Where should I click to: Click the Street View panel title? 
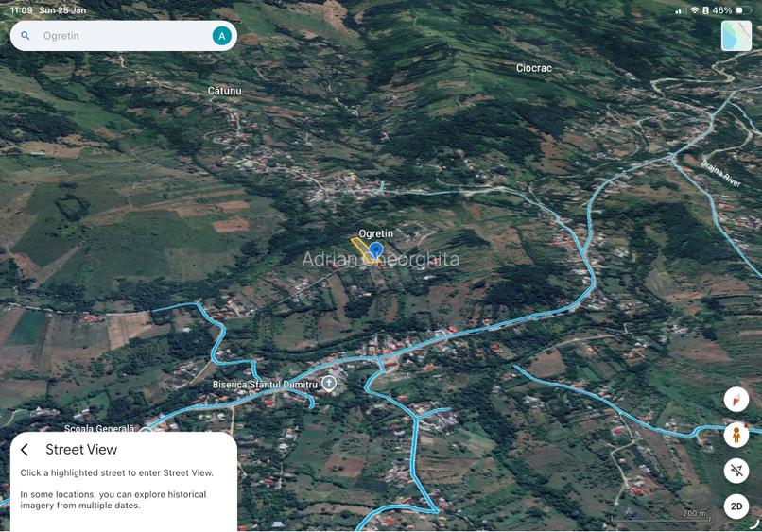[x=81, y=450]
